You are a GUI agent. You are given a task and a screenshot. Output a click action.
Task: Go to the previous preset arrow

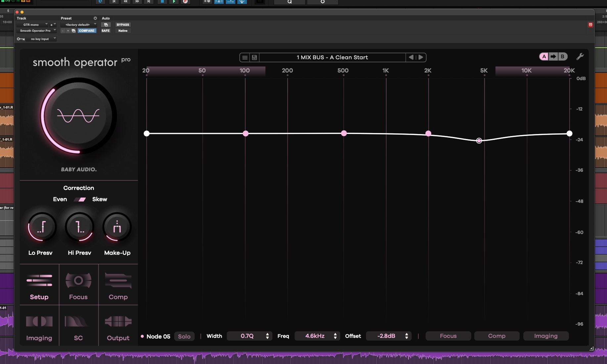click(411, 57)
